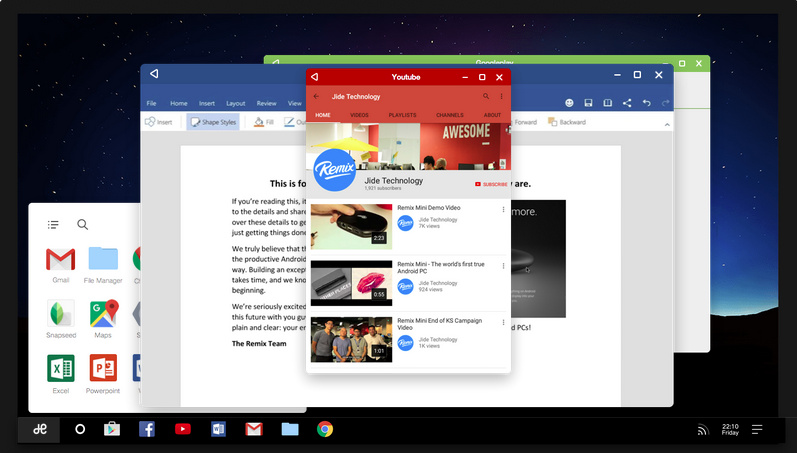Open the wireless cast icon in system tray
This screenshot has height=453, width=797.
(x=703, y=430)
